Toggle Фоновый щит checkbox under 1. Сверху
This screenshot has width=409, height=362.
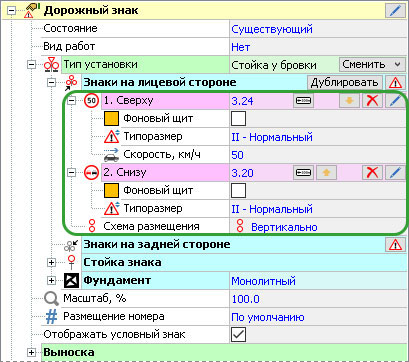238,118
